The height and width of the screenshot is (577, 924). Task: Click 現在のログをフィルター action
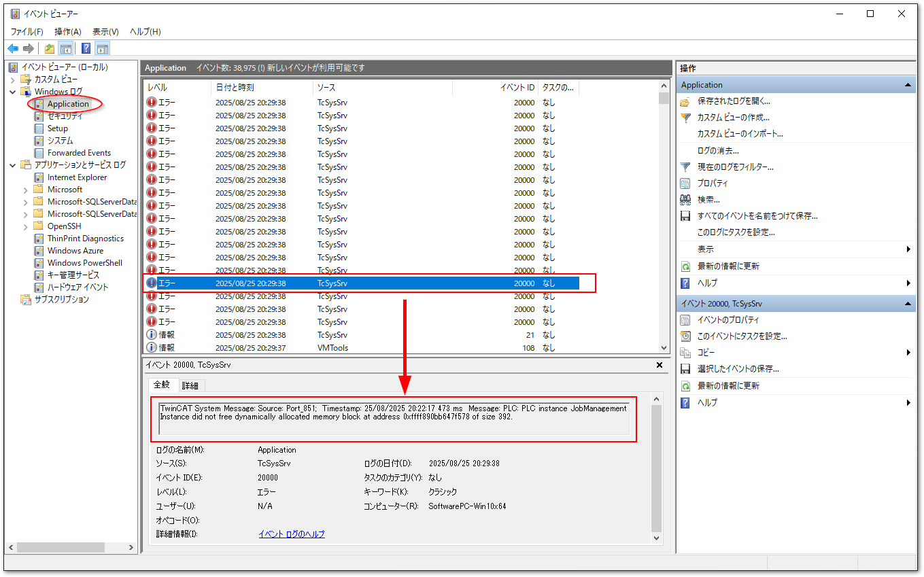tap(736, 167)
